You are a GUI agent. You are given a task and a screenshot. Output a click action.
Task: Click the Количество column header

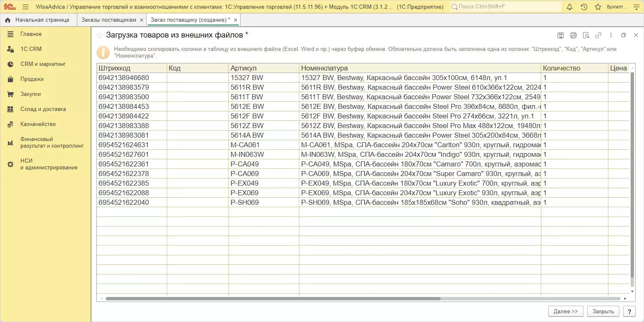point(575,68)
